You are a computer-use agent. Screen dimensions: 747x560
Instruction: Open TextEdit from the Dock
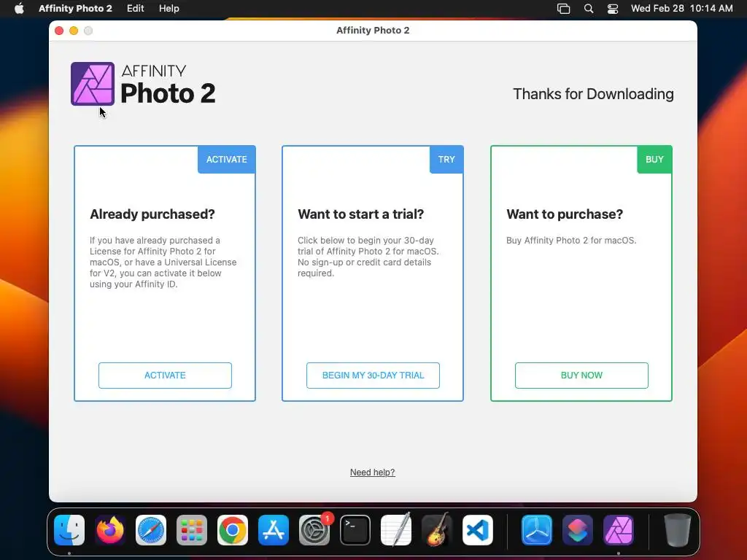(x=396, y=530)
